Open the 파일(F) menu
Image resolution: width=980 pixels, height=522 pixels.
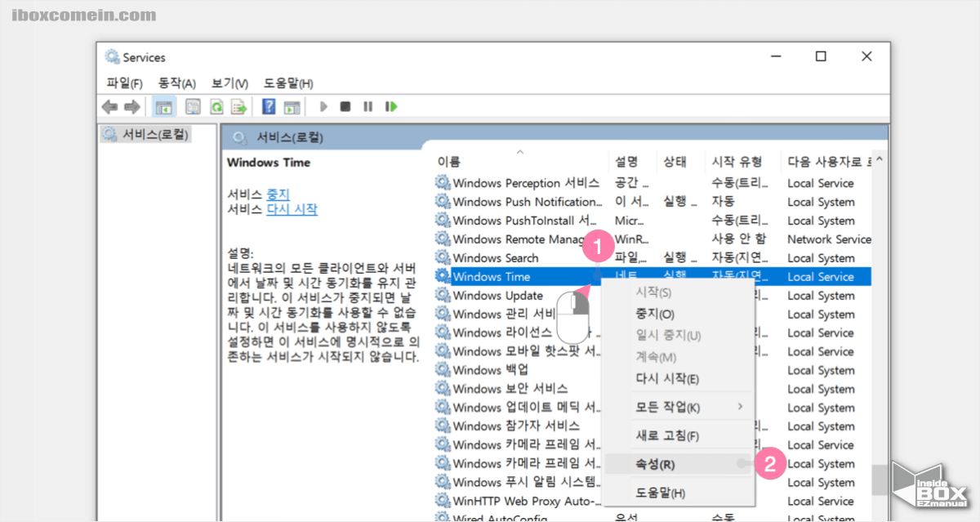124,83
